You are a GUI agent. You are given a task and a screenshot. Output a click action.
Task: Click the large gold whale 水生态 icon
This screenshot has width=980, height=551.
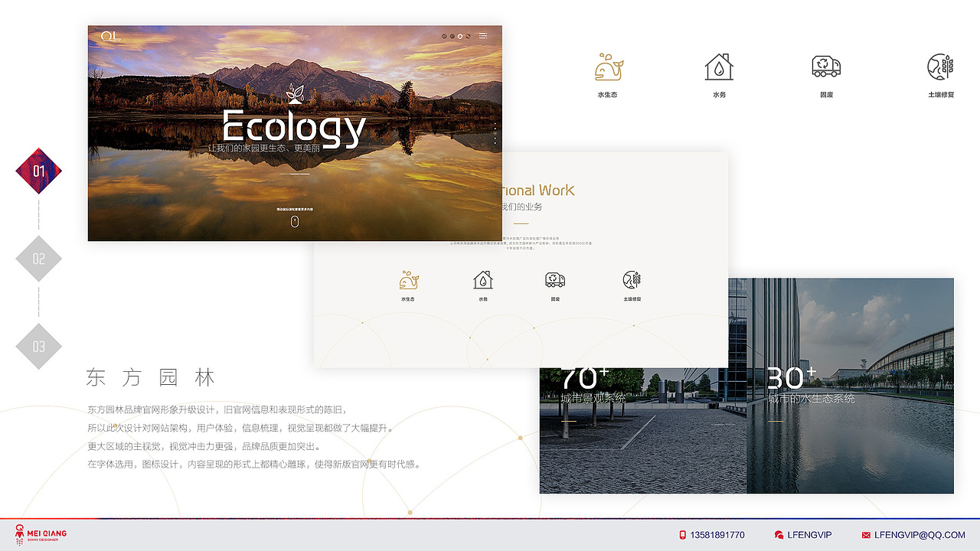[x=609, y=67]
